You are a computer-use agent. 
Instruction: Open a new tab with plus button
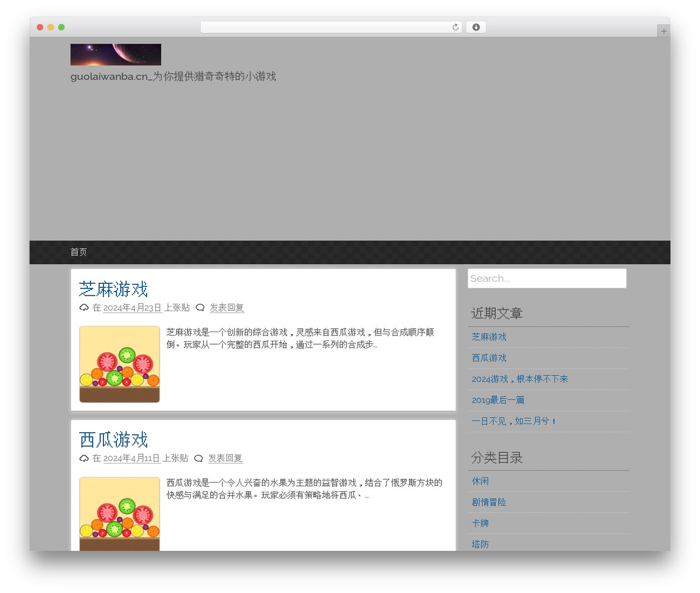(x=663, y=31)
